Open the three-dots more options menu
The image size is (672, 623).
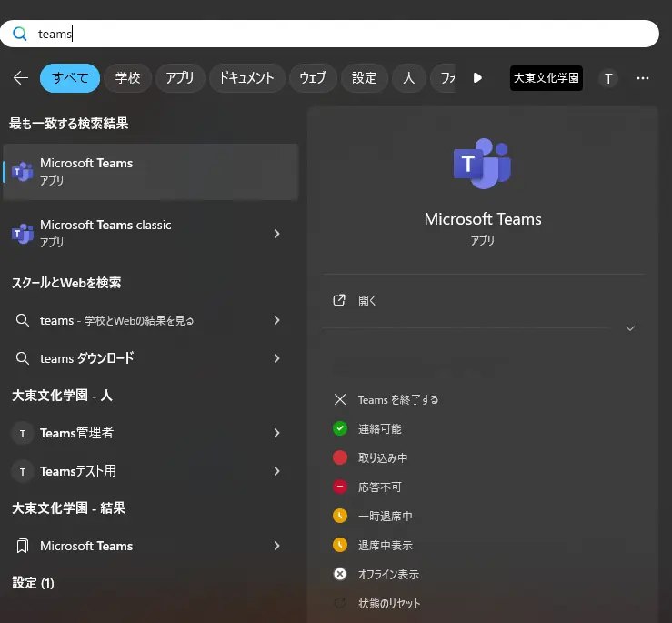pyautogui.click(x=643, y=78)
